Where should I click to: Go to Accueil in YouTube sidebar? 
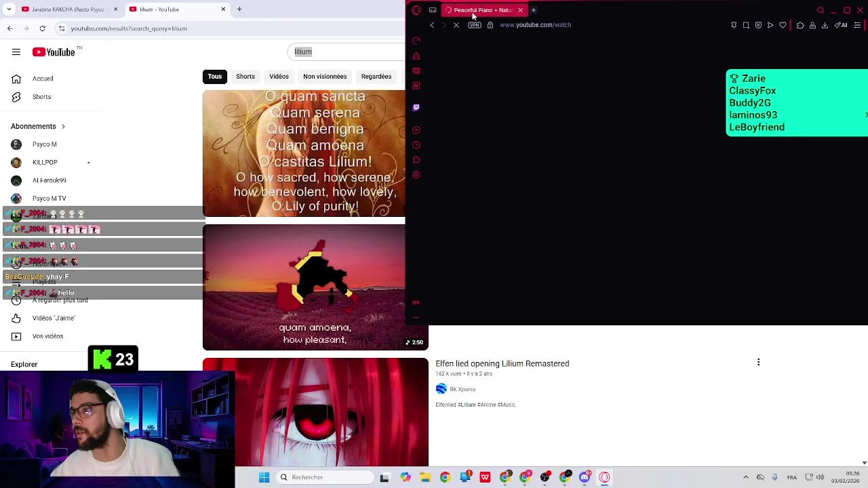[44, 79]
